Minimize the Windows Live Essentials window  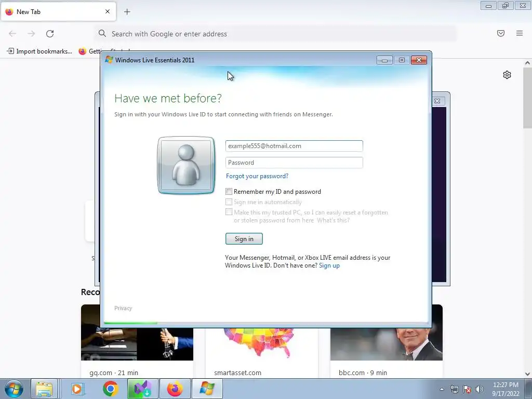click(384, 60)
